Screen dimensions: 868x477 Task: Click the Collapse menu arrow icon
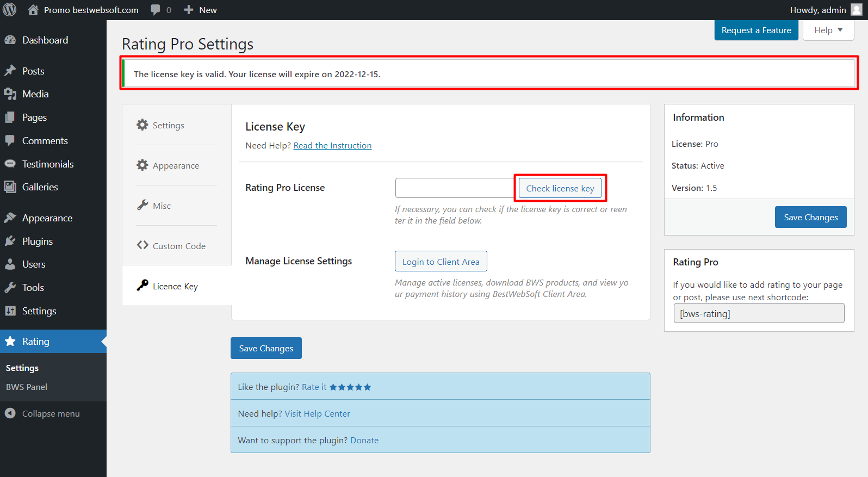pyautogui.click(x=10, y=413)
